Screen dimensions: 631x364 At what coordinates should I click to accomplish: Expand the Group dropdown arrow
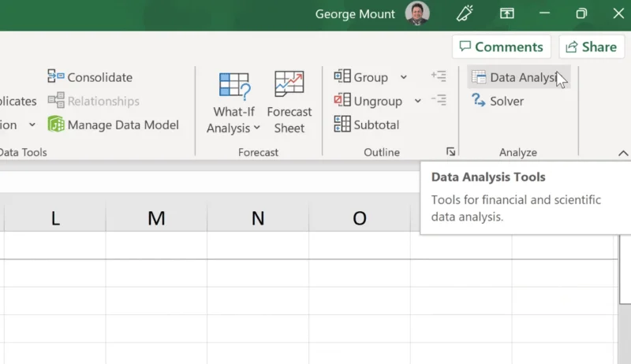(x=404, y=77)
